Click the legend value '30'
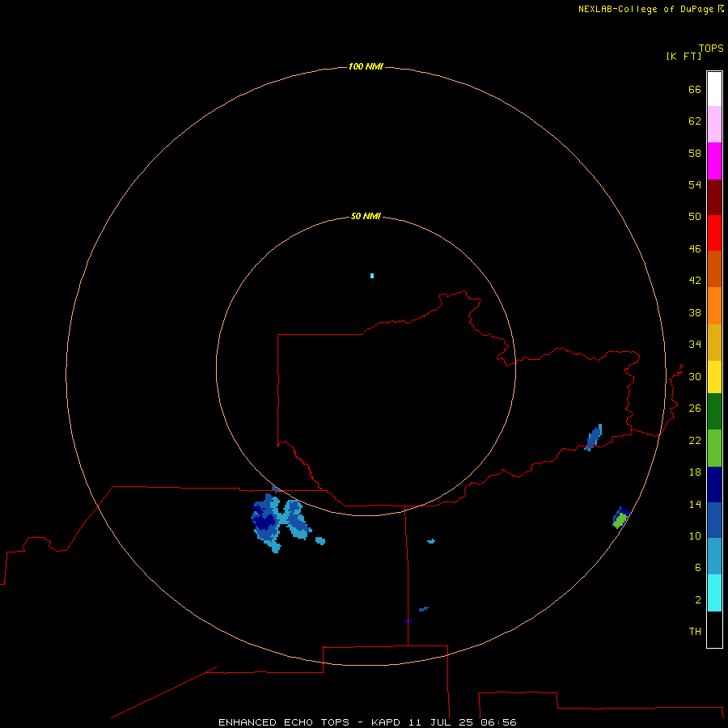The image size is (728, 728). pyautogui.click(x=695, y=376)
